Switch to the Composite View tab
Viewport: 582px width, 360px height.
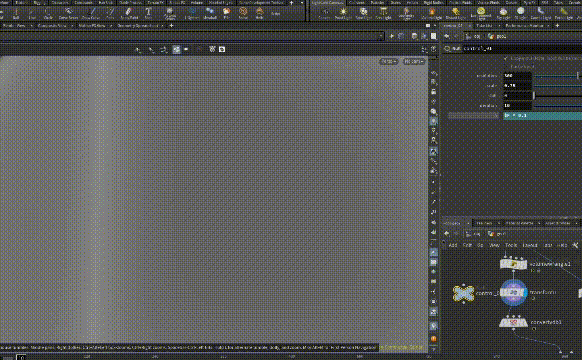[52, 26]
